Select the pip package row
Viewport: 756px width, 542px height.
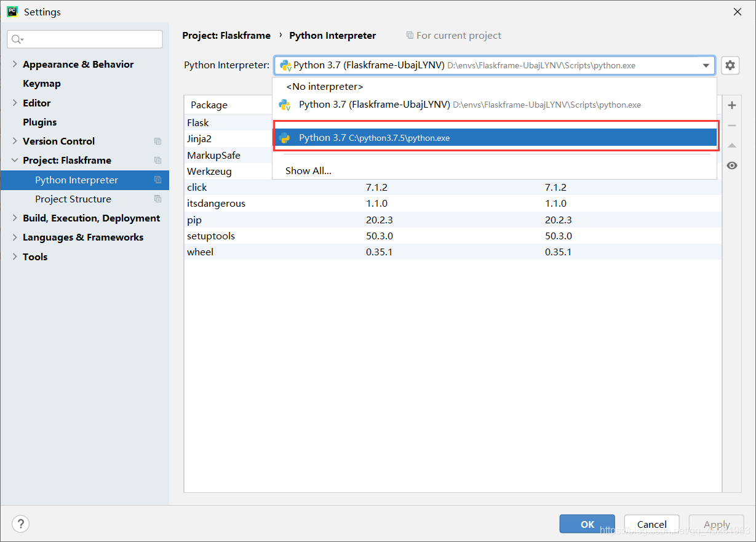(x=453, y=220)
